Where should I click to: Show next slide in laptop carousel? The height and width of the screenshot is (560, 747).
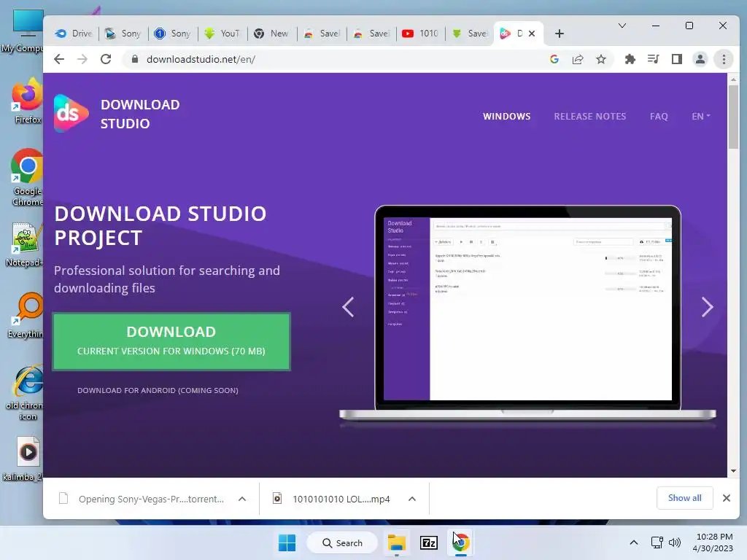[x=708, y=307]
